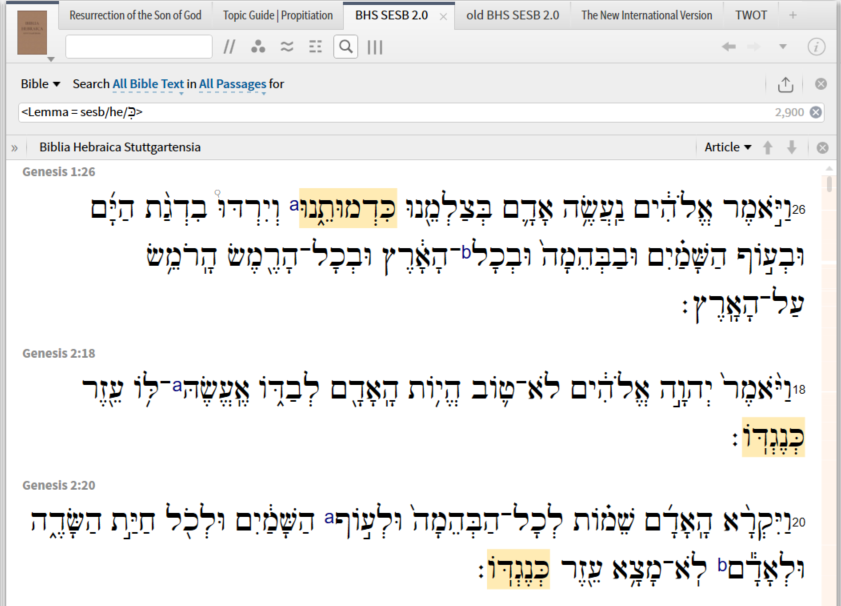This screenshot has height=606, width=841.
Task: Open the visual filters dots icon
Action: pos(258,47)
